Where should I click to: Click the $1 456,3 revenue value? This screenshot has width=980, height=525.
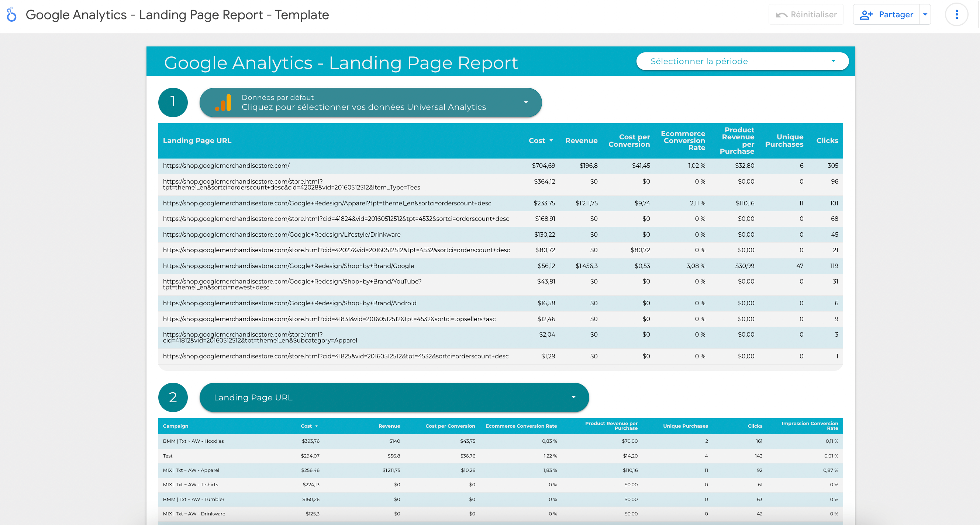pyautogui.click(x=586, y=266)
